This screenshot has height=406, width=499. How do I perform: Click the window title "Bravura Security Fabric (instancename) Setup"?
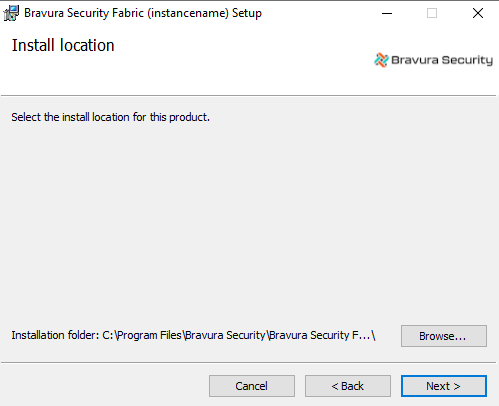143,13
